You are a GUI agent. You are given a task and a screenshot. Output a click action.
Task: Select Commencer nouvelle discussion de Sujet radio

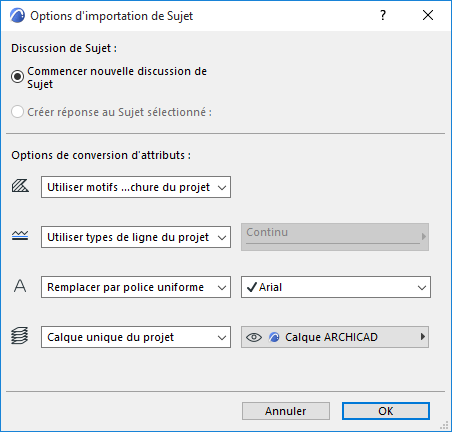pos(17,77)
